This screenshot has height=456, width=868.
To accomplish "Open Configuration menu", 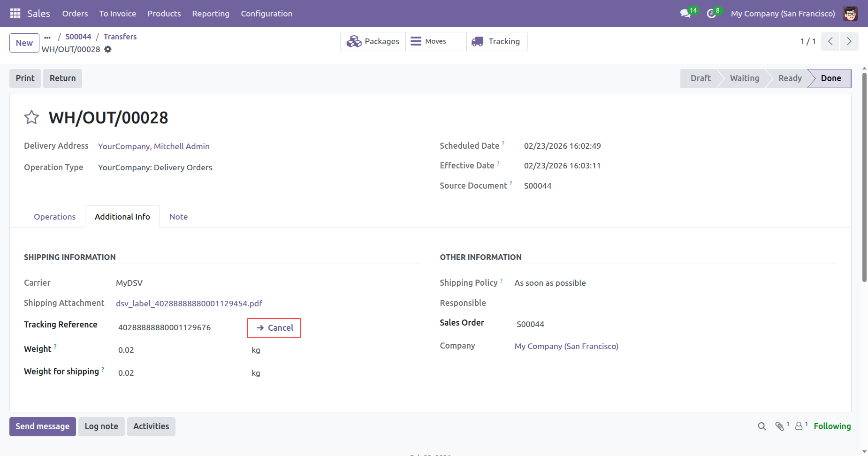I will (266, 14).
